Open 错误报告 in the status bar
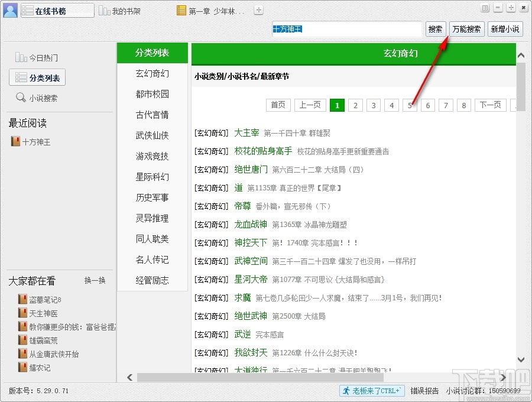532x402 pixels. [423, 390]
